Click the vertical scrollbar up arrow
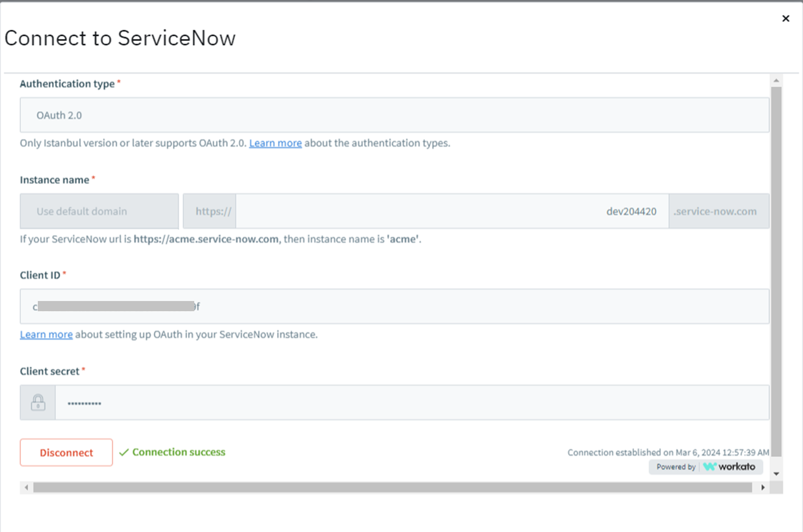The width and height of the screenshot is (803, 532). (x=776, y=80)
